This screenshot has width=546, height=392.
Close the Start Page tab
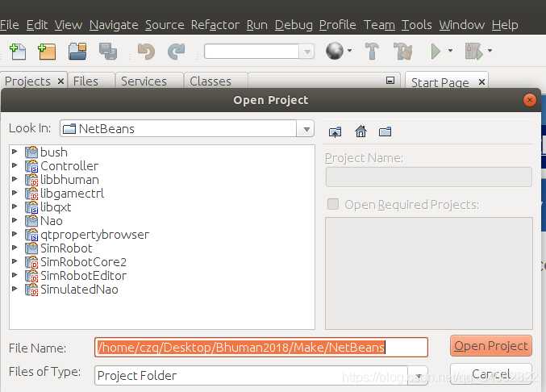click(x=481, y=82)
